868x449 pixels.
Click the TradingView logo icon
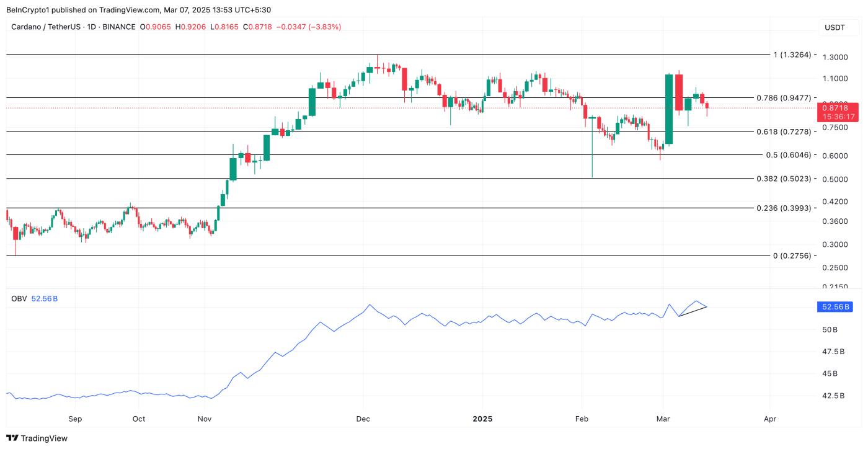tap(12, 438)
